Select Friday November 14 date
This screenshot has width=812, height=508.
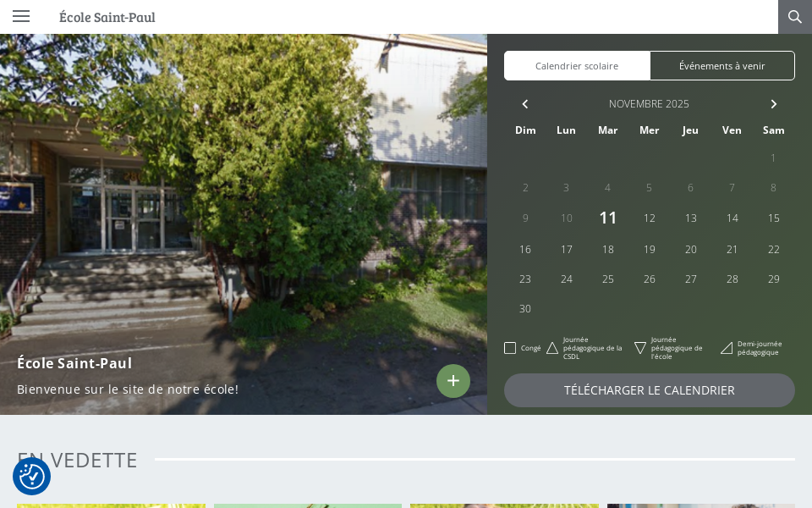tap(732, 218)
